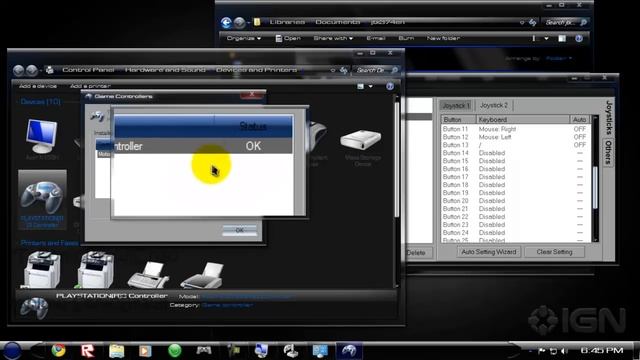
Task: Open the Organize dropdown menu
Action: coord(244,38)
